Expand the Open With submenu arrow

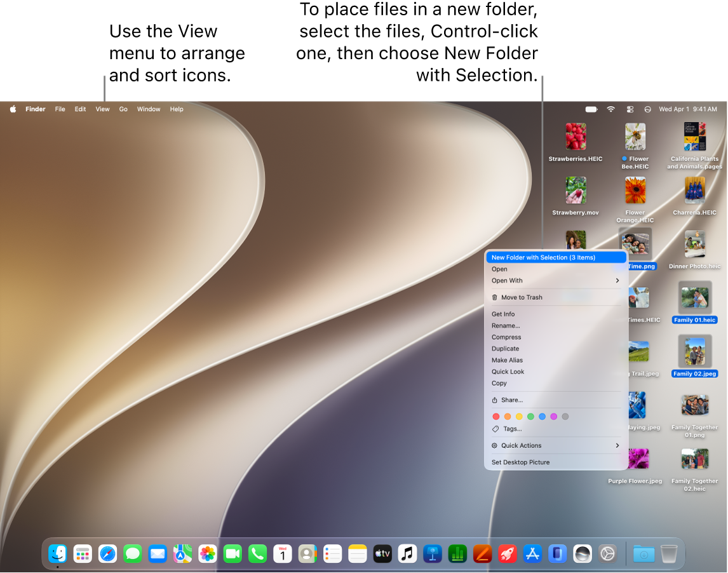(617, 280)
